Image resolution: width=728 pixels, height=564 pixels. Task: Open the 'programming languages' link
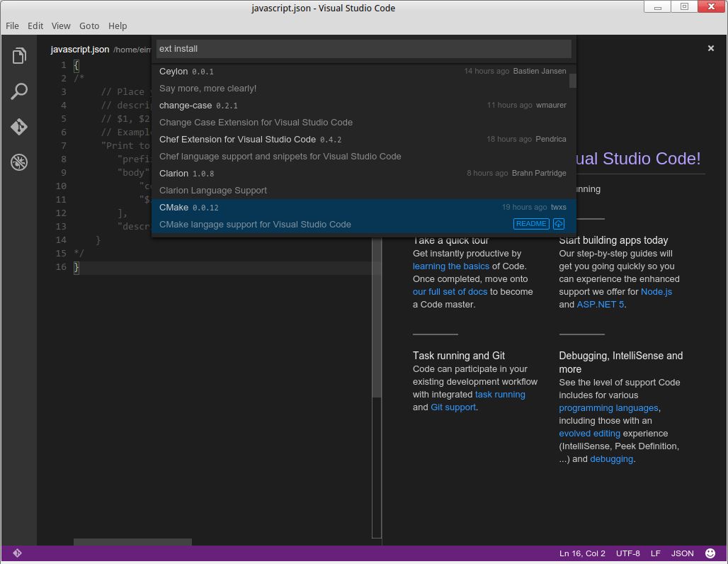pyautogui.click(x=608, y=408)
